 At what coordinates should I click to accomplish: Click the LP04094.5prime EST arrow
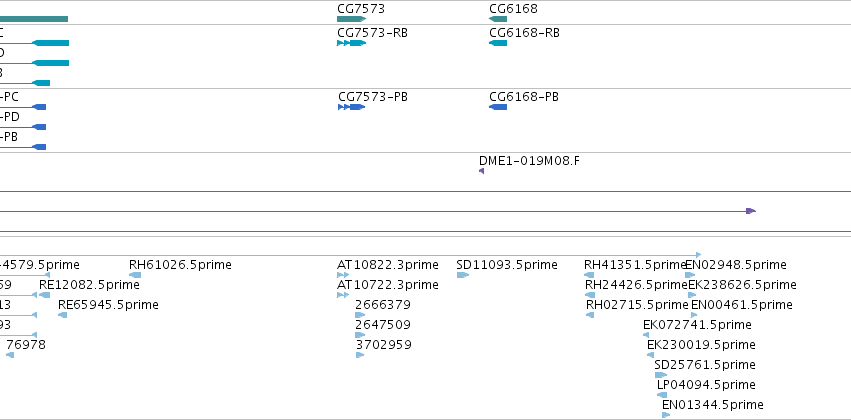pyautogui.click(x=662, y=395)
